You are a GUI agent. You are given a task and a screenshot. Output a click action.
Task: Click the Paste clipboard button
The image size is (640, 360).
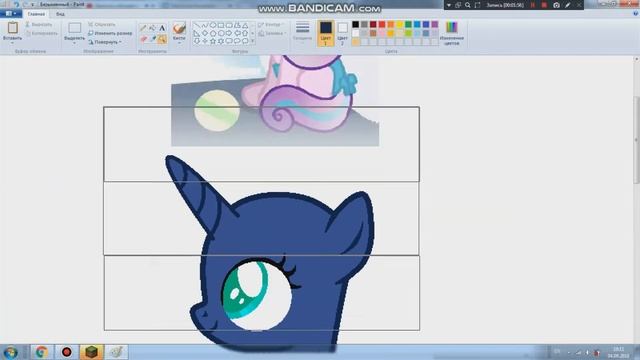[13, 28]
